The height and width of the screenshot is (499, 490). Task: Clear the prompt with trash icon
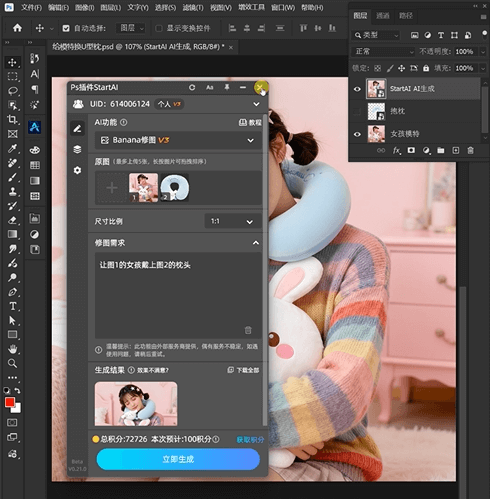(248, 330)
